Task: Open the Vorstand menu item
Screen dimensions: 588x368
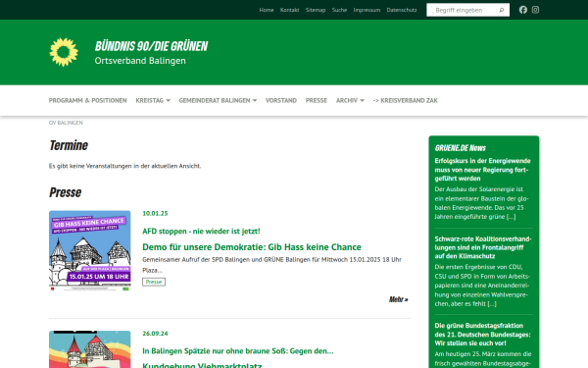Action: point(281,100)
